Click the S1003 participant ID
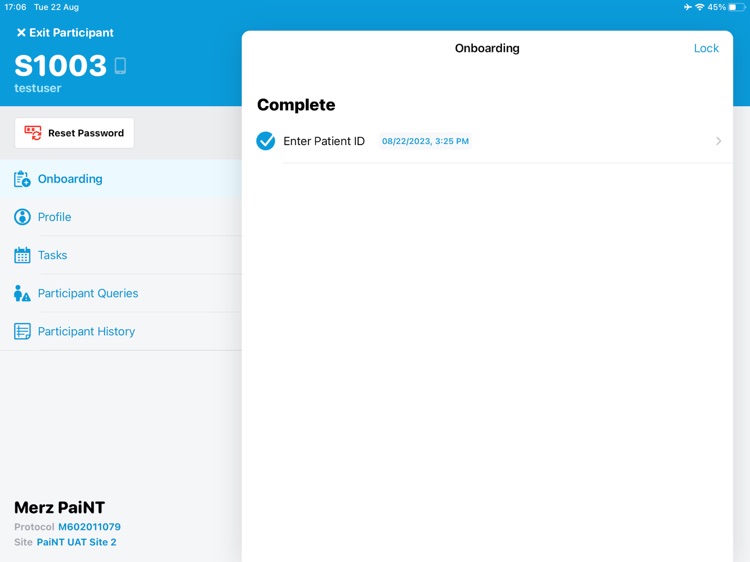This screenshot has width=750, height=562. click(x=60, y=66)
